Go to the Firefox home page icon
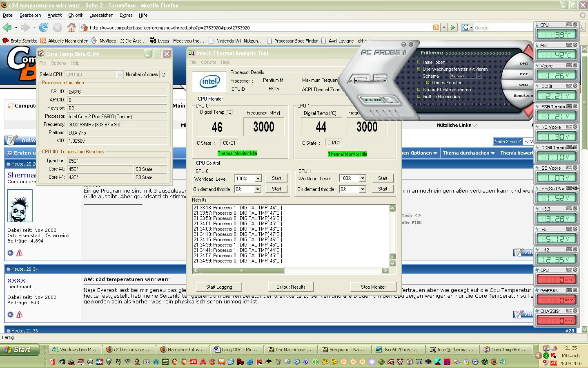This screenshot has height=368, width=588. [71, 27]
